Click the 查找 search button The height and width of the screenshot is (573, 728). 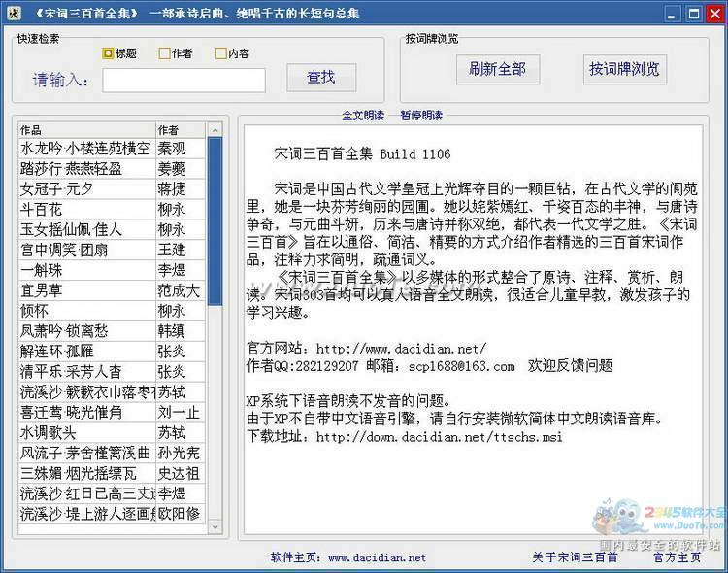click(321, 78)
